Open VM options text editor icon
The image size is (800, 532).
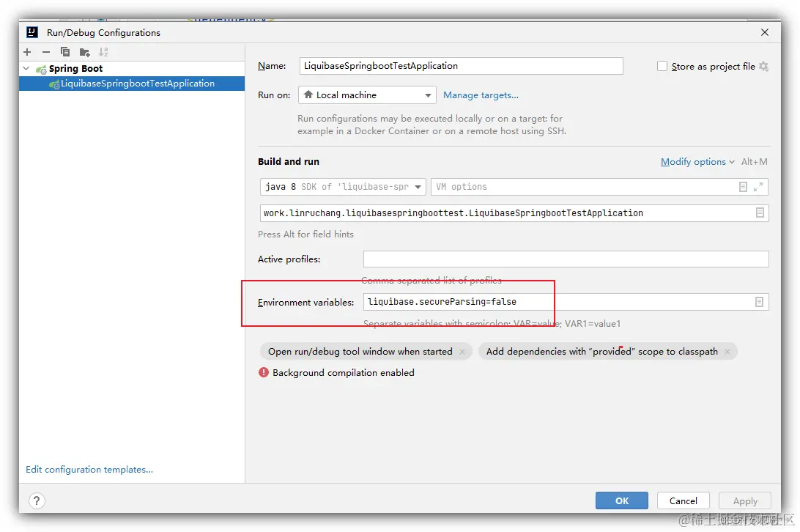(743, 187)
